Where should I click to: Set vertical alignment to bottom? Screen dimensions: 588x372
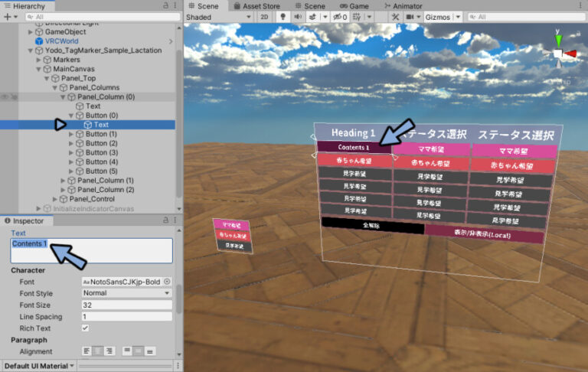pyautogui.click(x=150, y=351)
